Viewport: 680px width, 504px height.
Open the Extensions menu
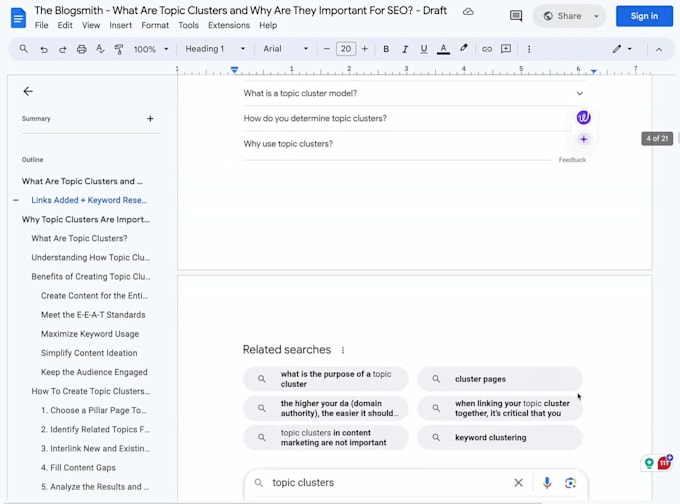pos(229,25)
